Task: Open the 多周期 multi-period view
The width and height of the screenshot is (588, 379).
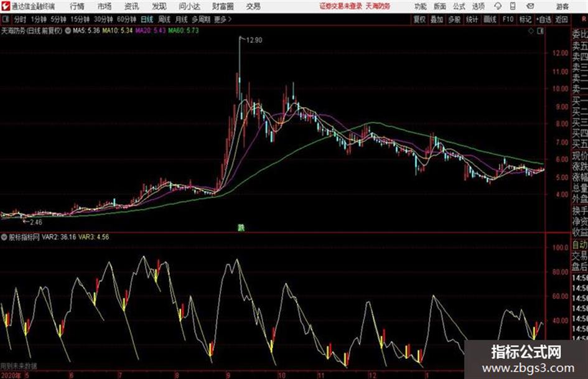Action: click(x=201, y=19)
